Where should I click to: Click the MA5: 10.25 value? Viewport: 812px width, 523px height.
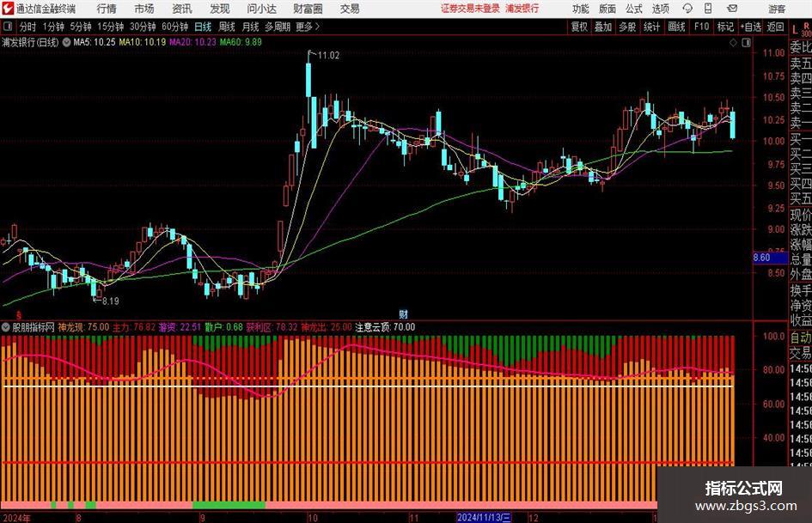(95, 42)
